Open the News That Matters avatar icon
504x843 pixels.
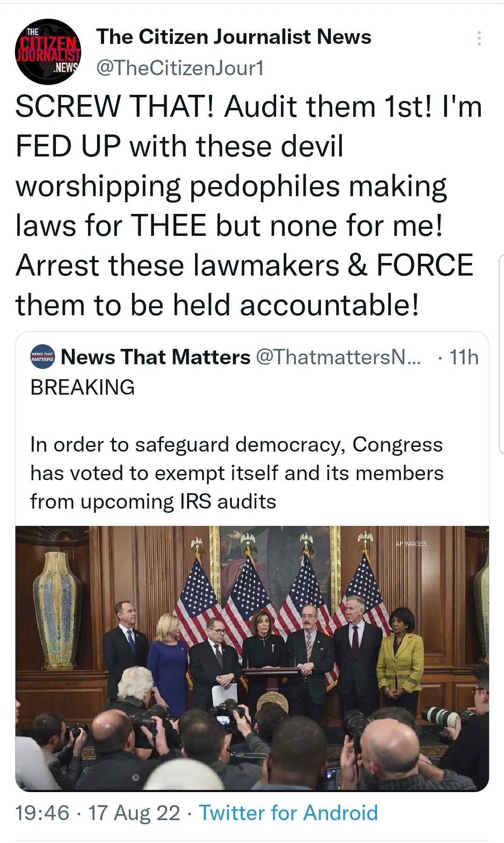pos(42,358)
